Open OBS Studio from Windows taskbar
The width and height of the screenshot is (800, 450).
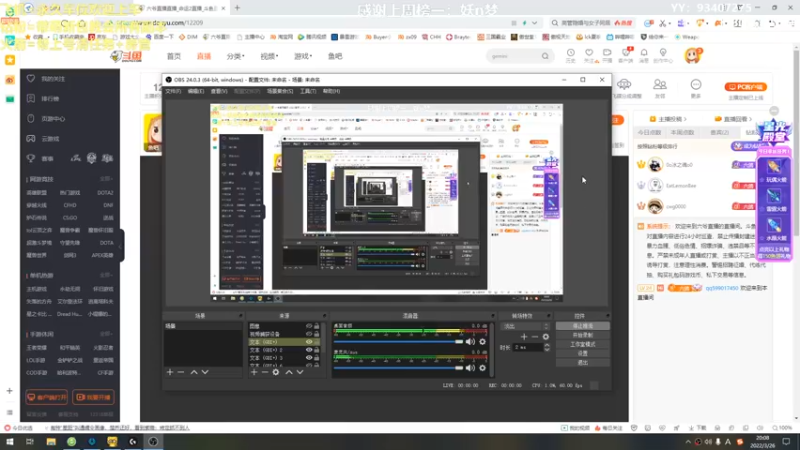(153, 441)
